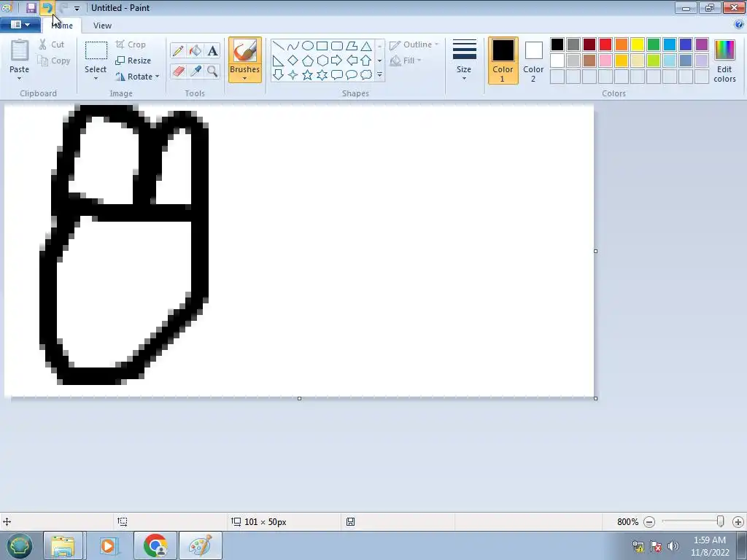Activate Color 2 background selector

click(533, 61)
